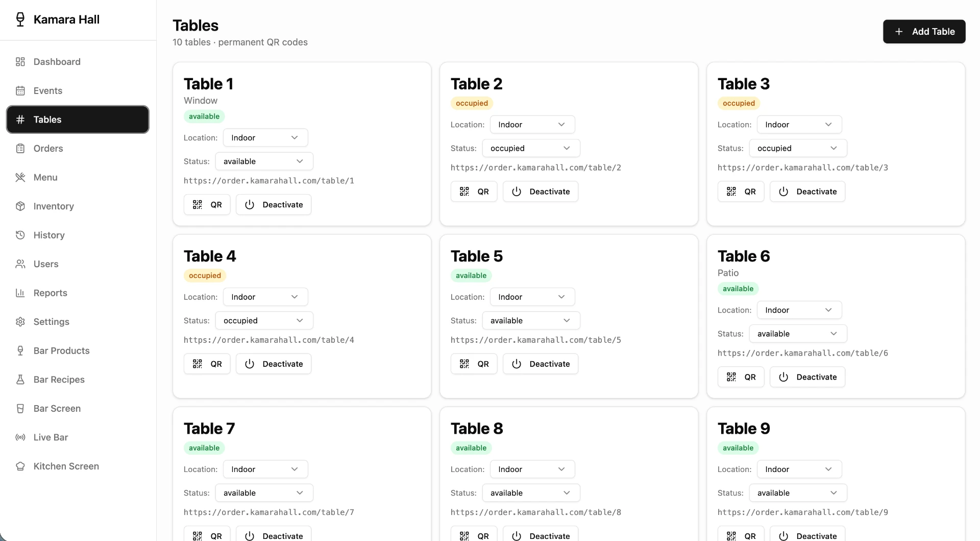The width and height of the screenshot is (980, 541).
Task: Expand Table 6 Location dropdown
Action: click(799, 310)
